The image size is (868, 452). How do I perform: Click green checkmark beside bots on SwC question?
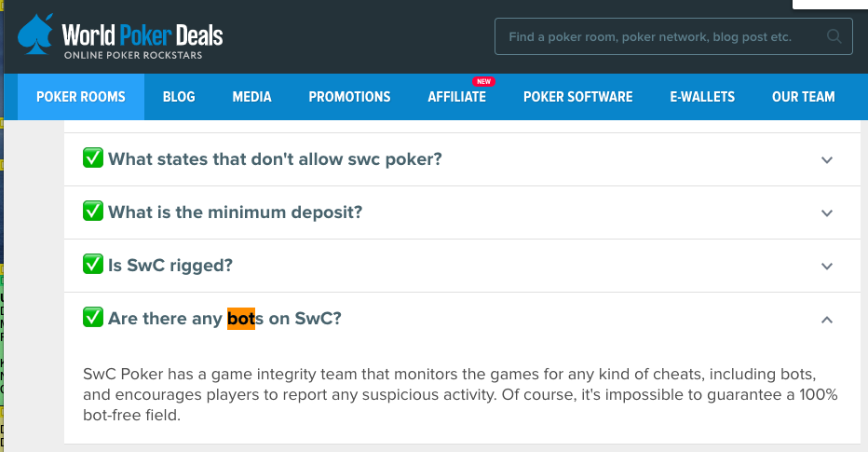tap(93, 318)
